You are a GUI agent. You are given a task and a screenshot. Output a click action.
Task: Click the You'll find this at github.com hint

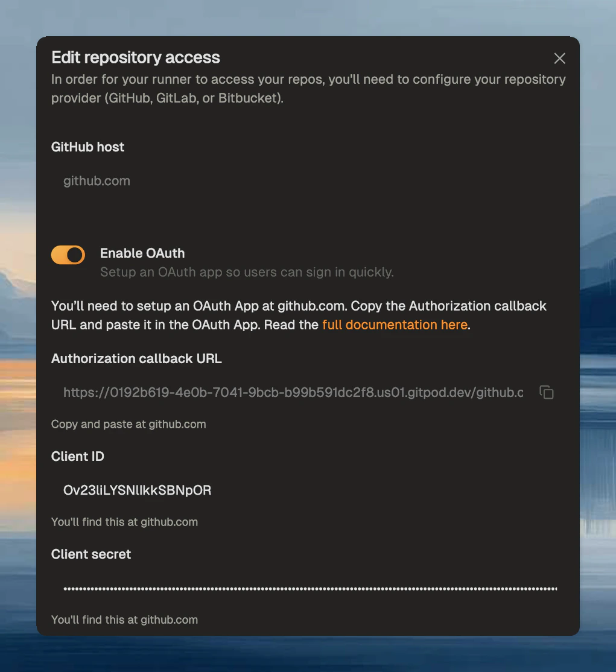pos(124,522)
